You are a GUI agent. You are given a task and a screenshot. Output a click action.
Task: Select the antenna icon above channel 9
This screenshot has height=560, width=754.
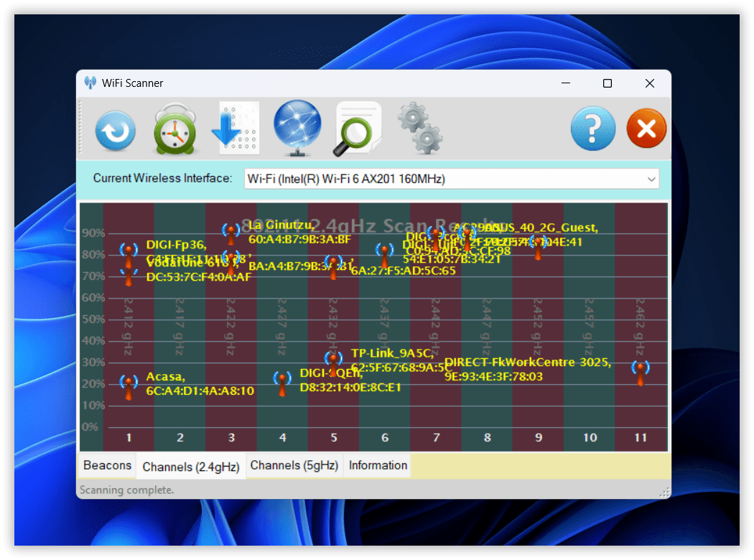(x=538, y=247)
